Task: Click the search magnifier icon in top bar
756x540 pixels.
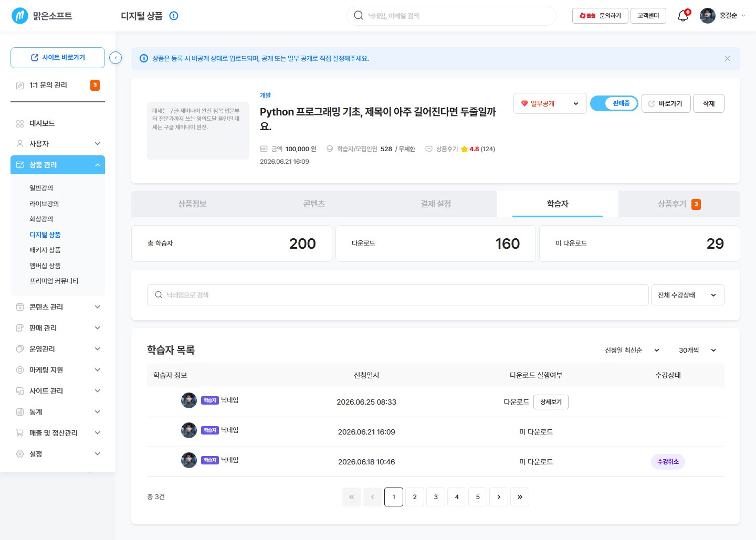Action: tap(359, 15)
